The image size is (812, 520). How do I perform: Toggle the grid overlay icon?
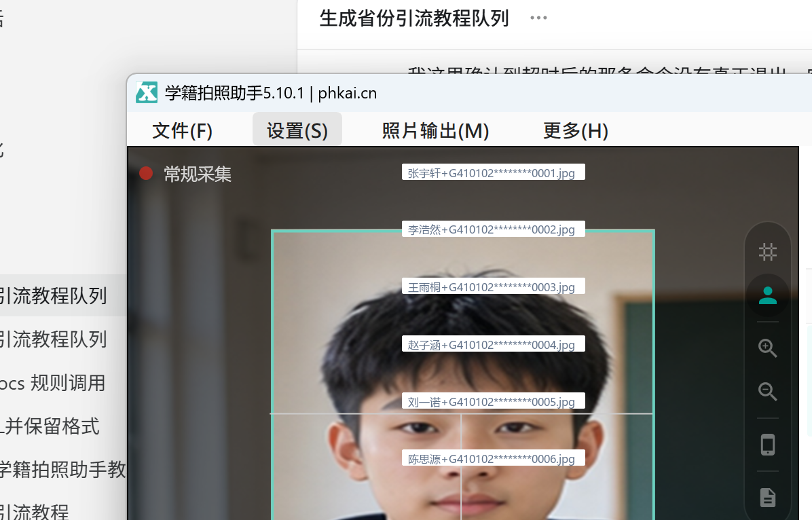point(767,253)
